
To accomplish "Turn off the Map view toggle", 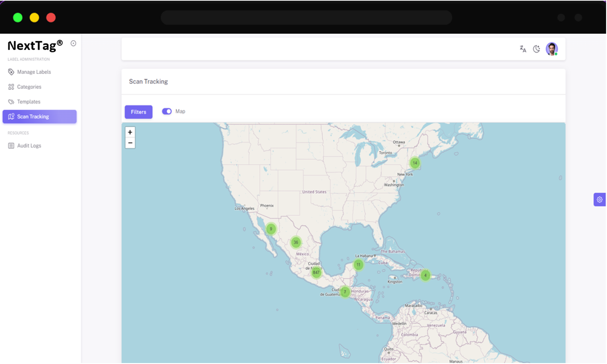I will [x=167, y=111].
